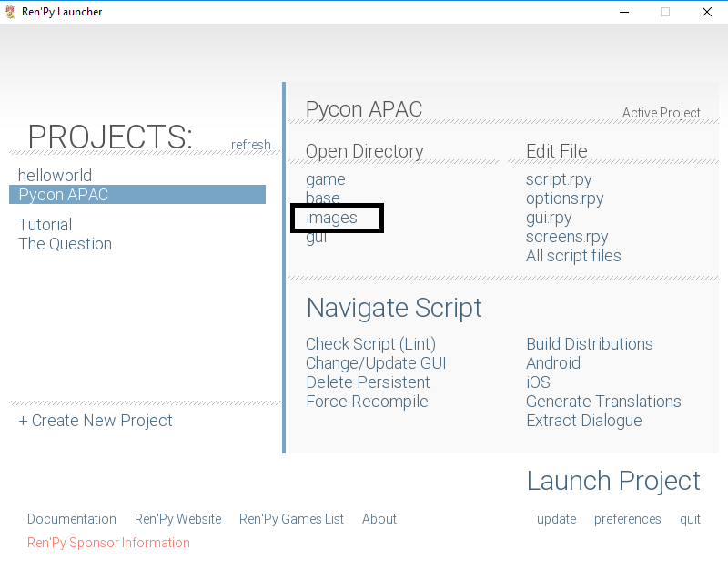728x570 pixels.
Task: Open the game directory
Action: click(326, 179)
